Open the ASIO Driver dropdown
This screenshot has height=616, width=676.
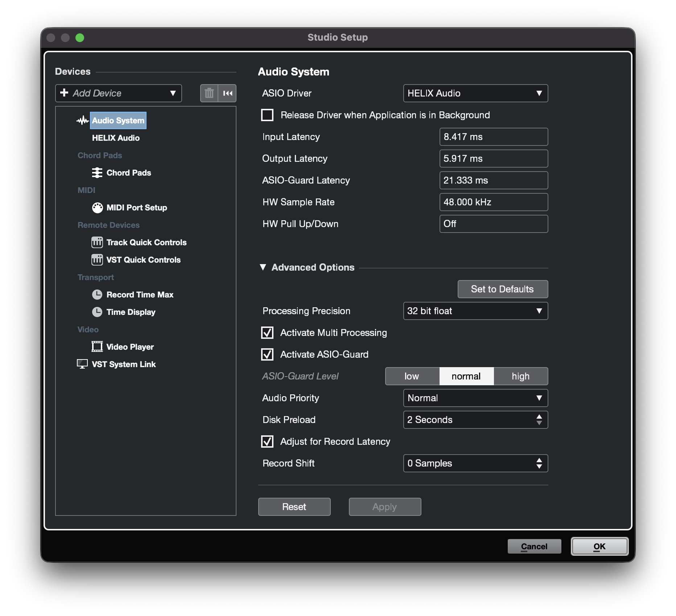[x=475, y=93]
